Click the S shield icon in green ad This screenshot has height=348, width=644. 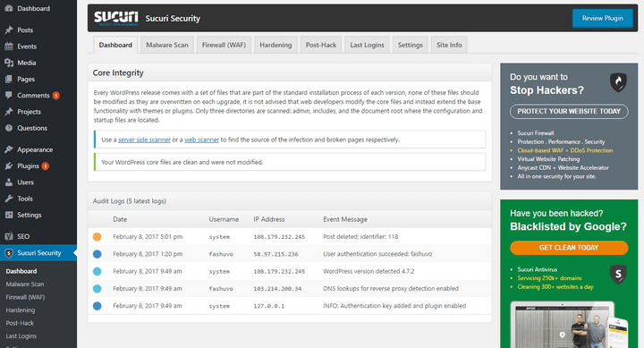tap(618, 274)
